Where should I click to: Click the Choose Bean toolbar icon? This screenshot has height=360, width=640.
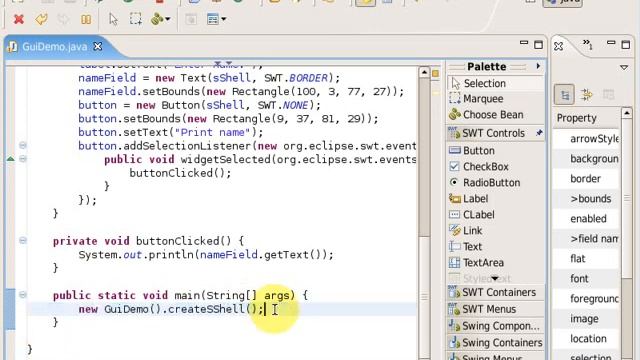157,19
